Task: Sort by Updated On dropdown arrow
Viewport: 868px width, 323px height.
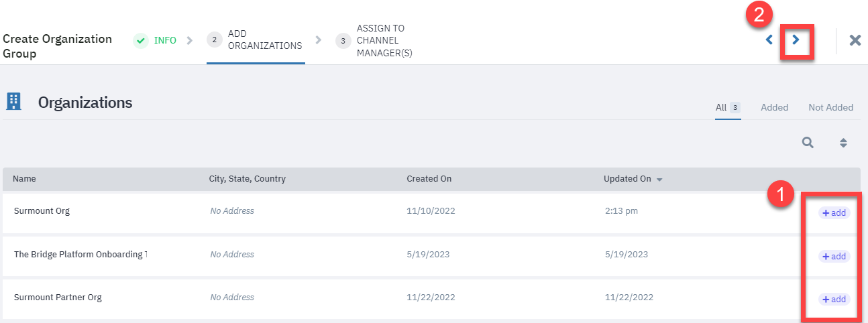Action: [659, 180]
